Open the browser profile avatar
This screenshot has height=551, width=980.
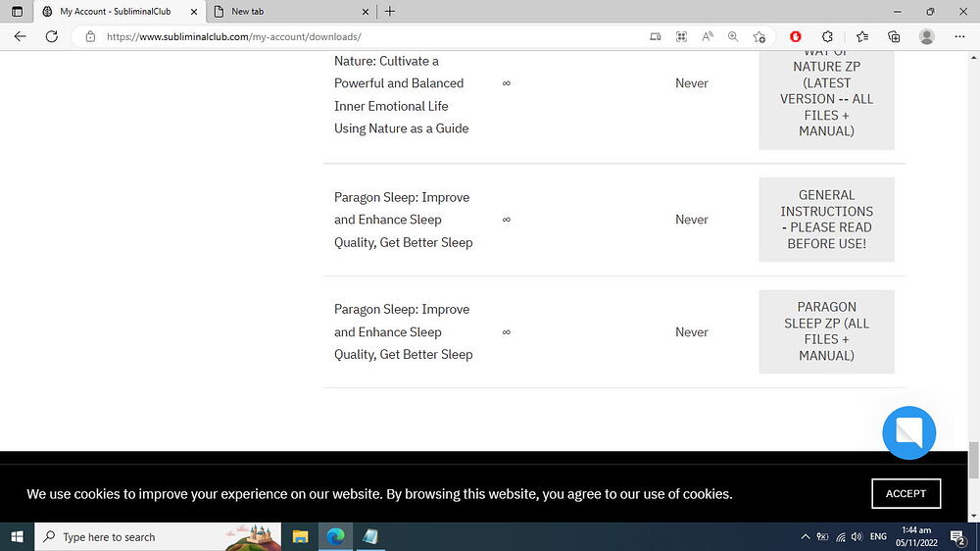click(927, 37)
